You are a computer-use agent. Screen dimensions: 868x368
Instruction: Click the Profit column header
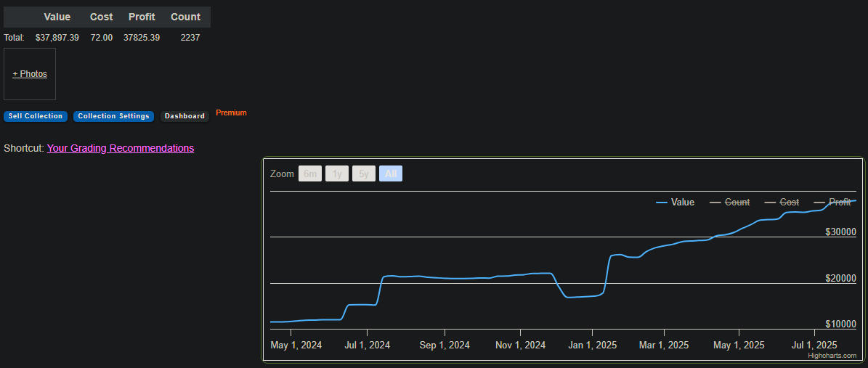(x=142, y=17)
